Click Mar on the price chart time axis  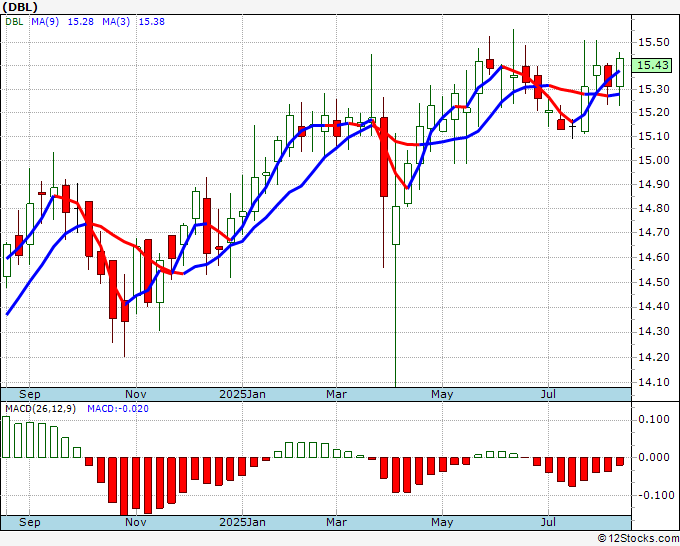point(337,394)
